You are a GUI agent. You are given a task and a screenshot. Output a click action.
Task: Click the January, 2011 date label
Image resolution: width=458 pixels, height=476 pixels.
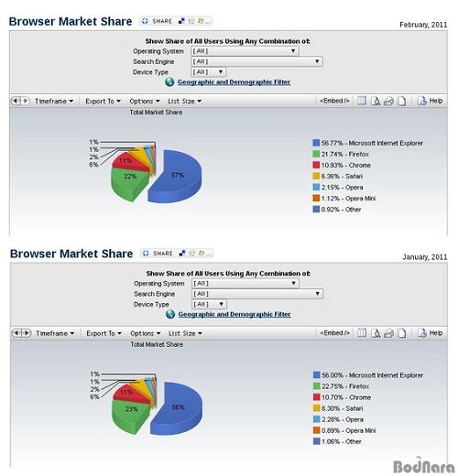(x=425, y=257)
